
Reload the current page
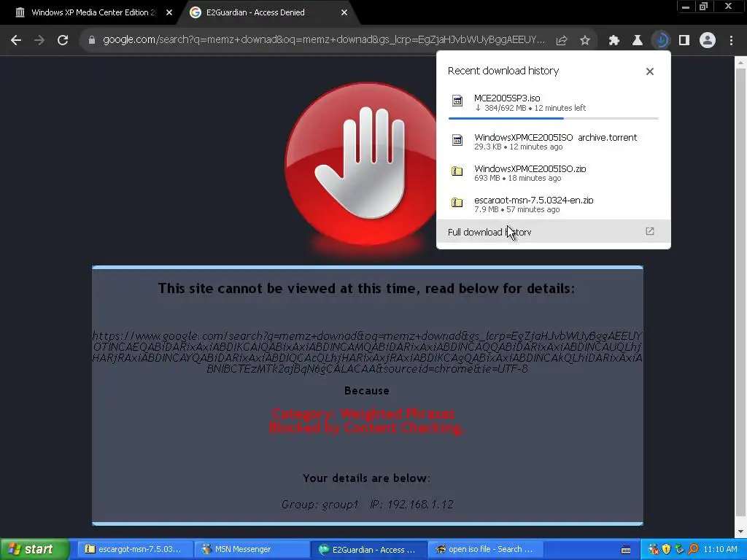63,40
